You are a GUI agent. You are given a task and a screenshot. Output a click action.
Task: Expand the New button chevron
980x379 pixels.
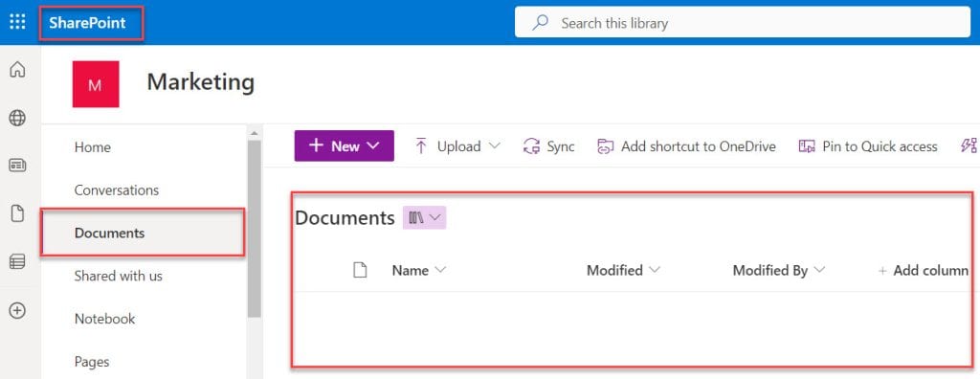pyautogui.click(x=374, y=145)
